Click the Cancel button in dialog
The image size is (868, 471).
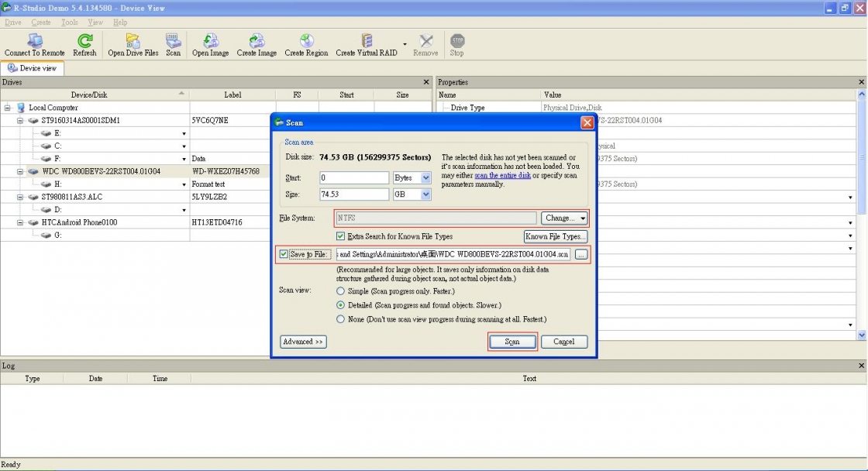click(564, 342)
